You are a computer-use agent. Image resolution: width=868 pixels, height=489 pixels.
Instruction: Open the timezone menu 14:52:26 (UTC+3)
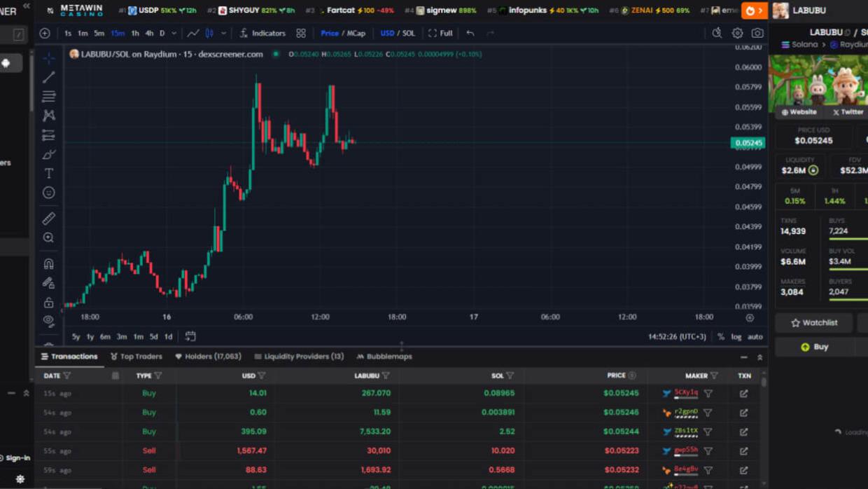click(x=677, y=337)
